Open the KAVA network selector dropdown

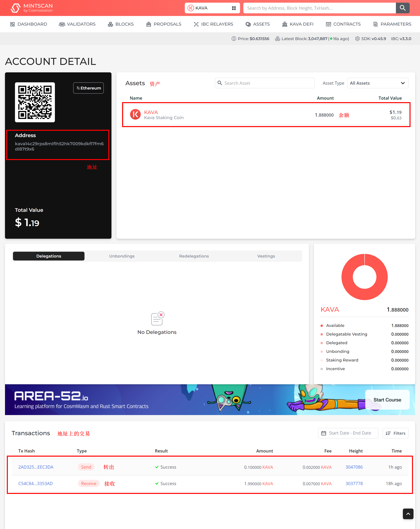click(x=212, y=8)
